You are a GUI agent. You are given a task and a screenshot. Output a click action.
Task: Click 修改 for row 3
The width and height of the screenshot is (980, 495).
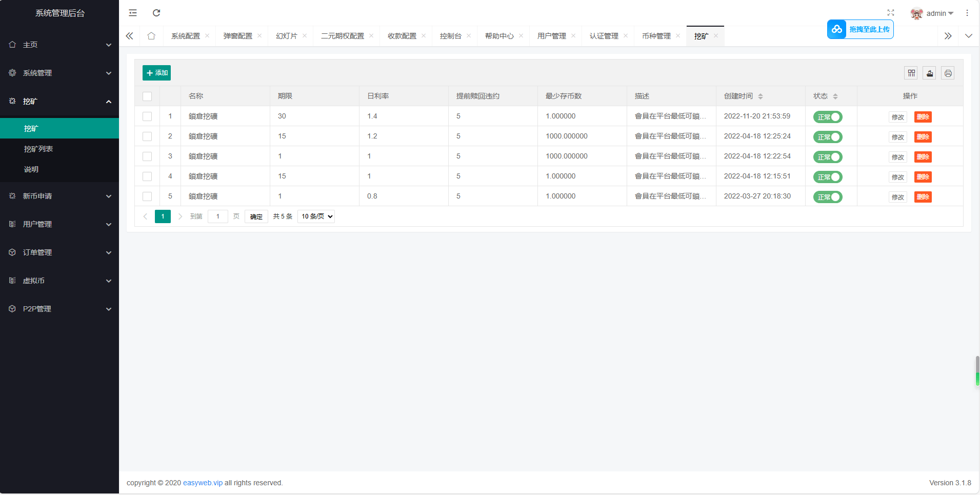point(898,157)
